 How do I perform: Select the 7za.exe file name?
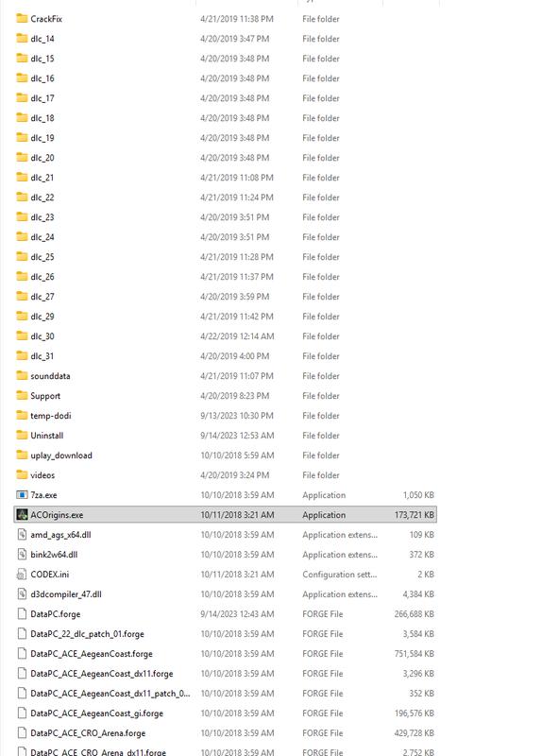tap(43, 495)
